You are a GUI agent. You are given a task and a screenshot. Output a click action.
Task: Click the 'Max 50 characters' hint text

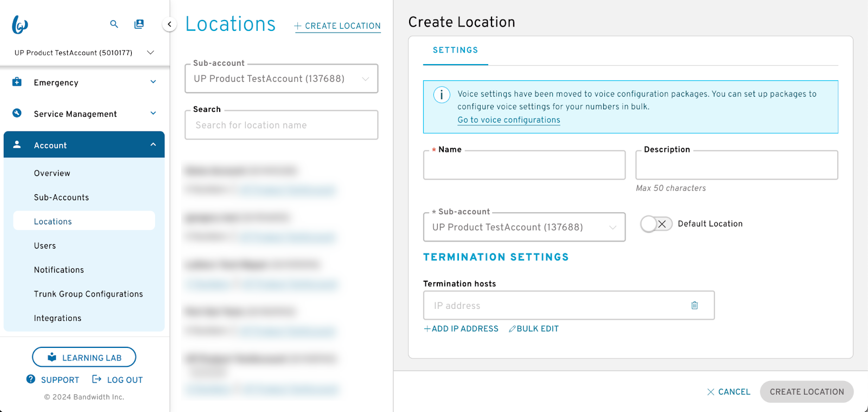pos(671,188)
